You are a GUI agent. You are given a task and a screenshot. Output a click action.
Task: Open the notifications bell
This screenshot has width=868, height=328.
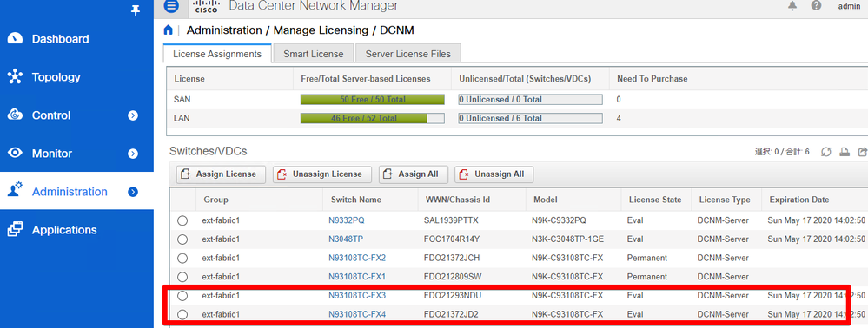pos(792,5)
